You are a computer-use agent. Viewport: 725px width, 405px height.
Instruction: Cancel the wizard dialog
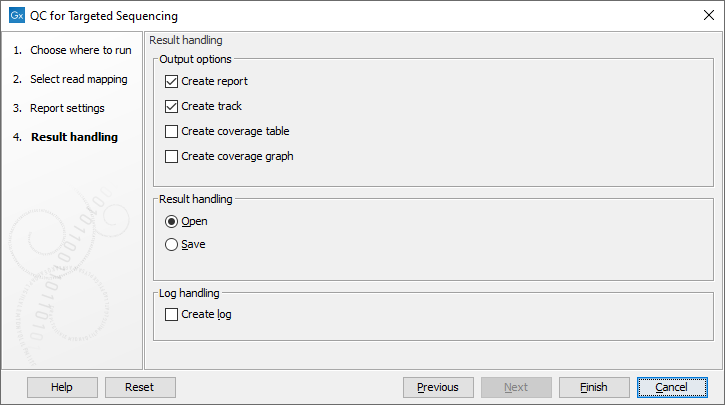(672, 387)
